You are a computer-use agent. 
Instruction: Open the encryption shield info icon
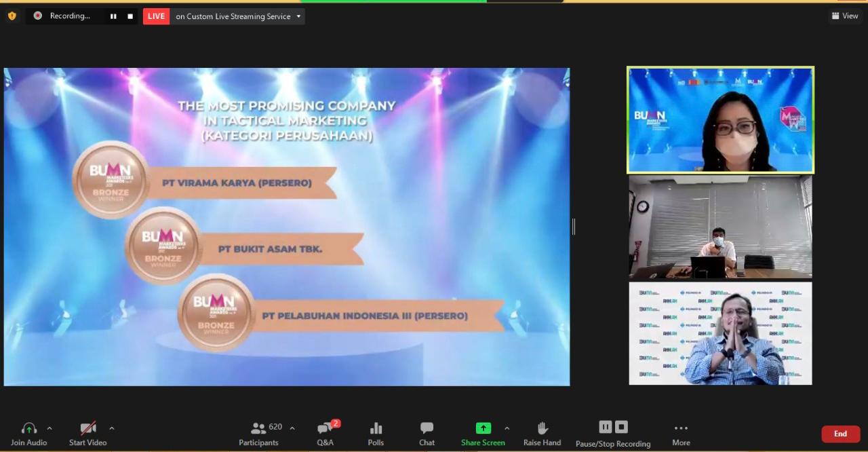(x=12, y=16)
